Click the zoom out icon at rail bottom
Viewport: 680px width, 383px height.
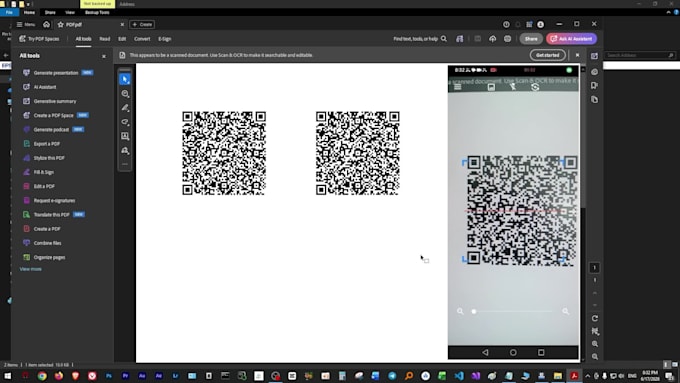coord(595,357)
